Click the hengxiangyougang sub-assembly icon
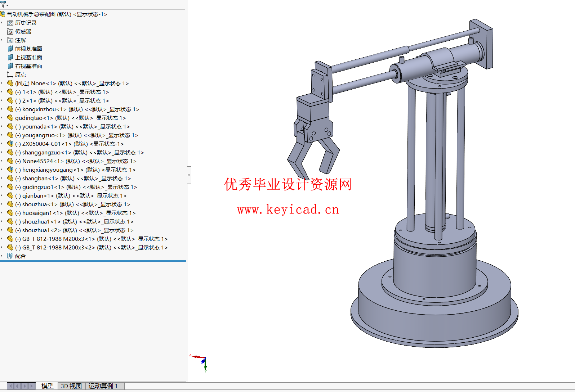Viewport: 575px width, 392px height. pyautogui.click(x=10, y=170)
